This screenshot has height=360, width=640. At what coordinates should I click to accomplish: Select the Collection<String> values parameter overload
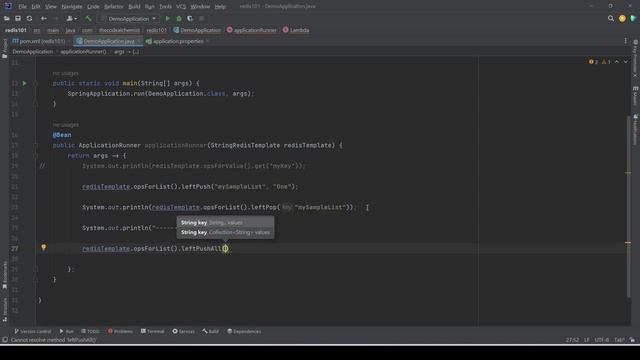pyautogui.click(x=225, y=233)
